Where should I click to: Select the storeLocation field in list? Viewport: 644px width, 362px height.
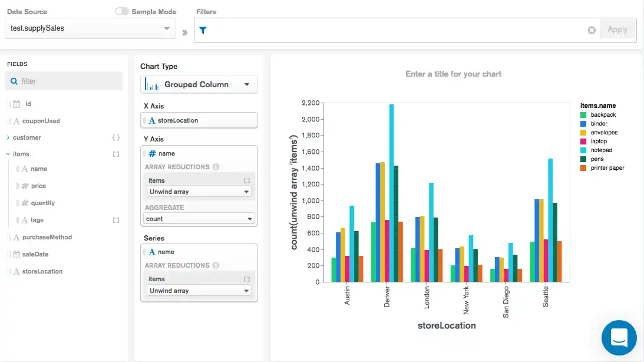click(x=42, y=271)
